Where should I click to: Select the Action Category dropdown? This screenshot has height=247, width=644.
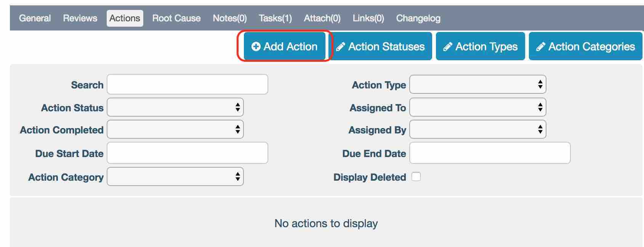pyautogui.click(x=175, y=177)
